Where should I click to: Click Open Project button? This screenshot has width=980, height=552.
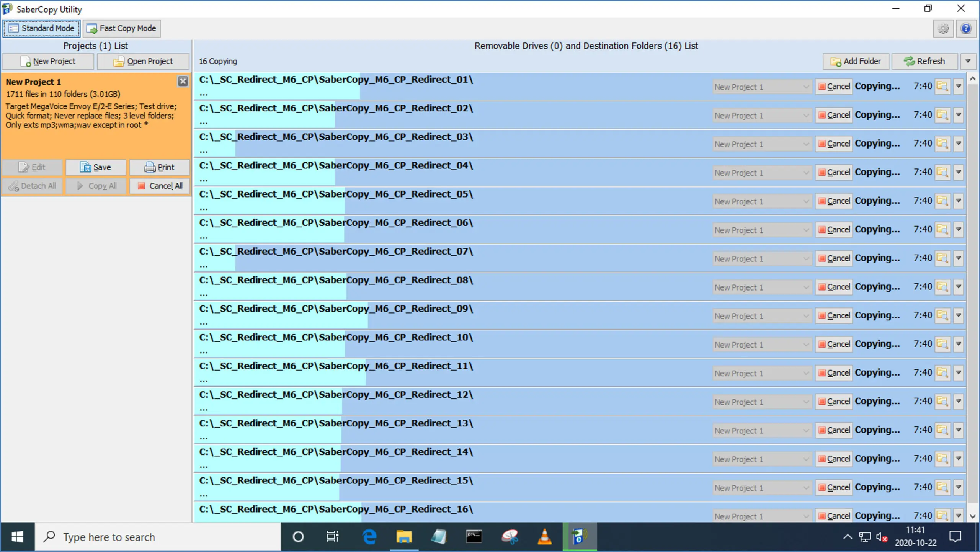point(143,61)
